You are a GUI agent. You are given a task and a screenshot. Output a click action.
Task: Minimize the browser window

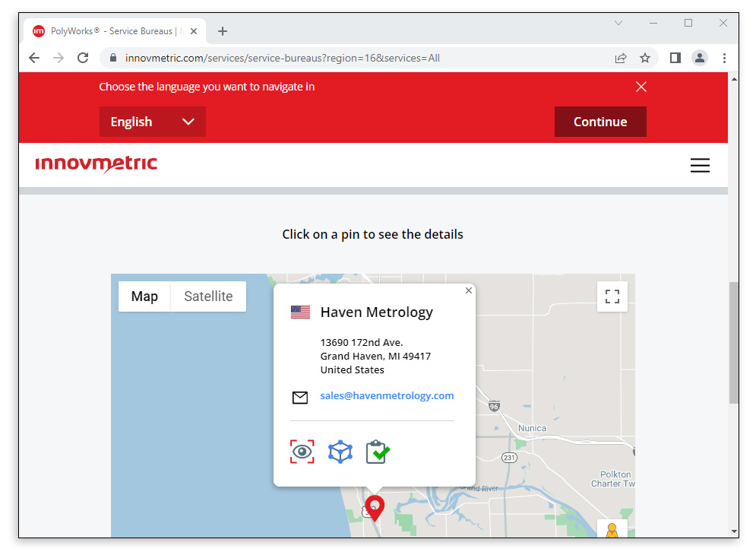click(653, 23)
